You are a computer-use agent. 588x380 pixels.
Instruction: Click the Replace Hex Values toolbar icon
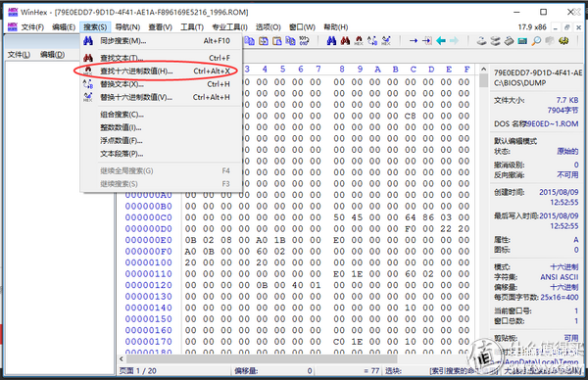pyautogui.click(x=386, y=40)
